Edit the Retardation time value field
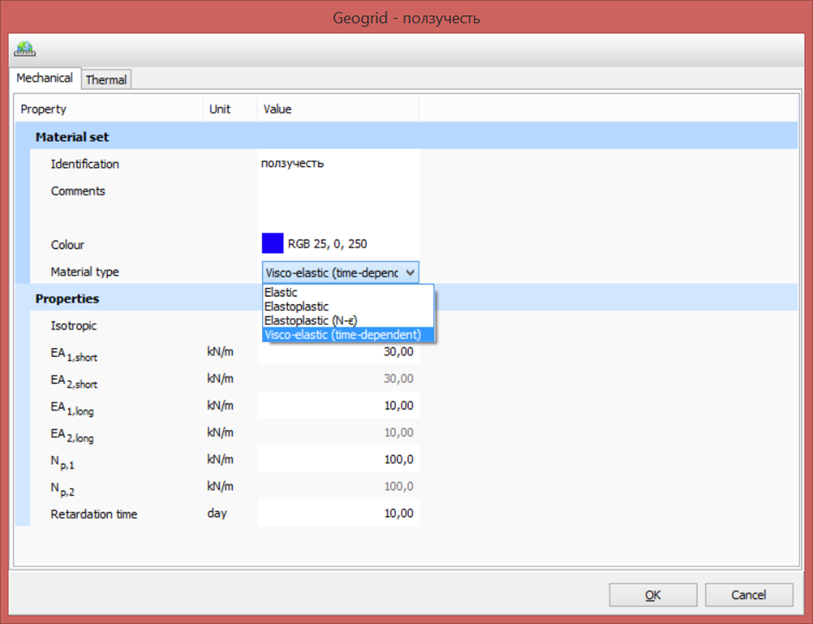The height and width of the screenshot is (624, 813). 337,514
